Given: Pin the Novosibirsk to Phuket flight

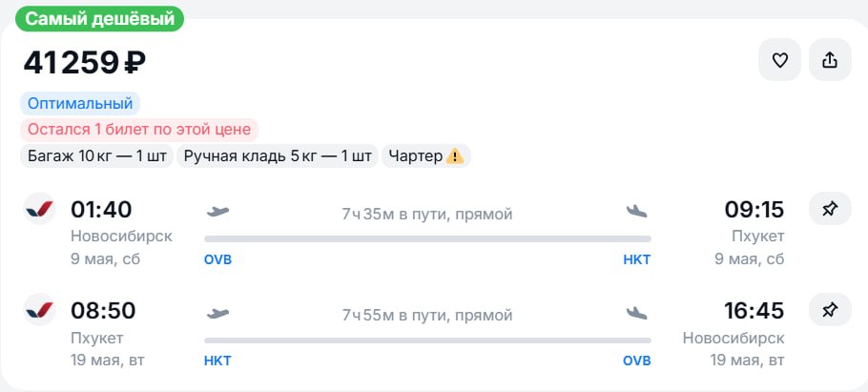Looking at the screenshot, I should point(829,209).
